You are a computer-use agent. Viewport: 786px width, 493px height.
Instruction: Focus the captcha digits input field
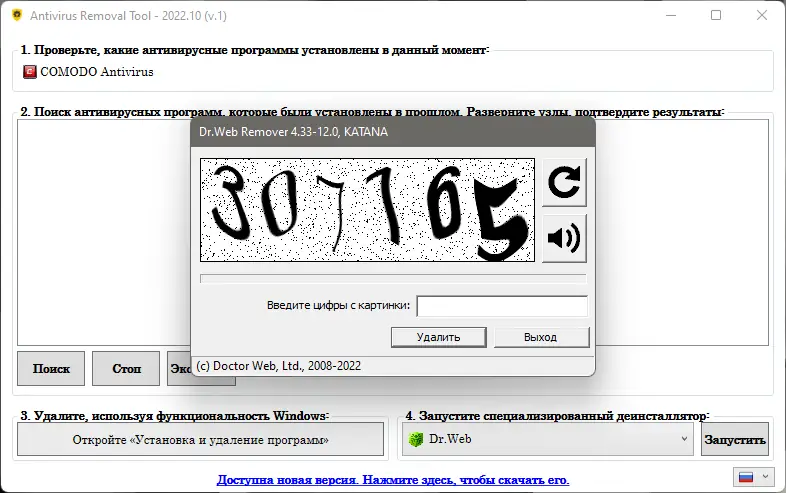click(502, 306)
